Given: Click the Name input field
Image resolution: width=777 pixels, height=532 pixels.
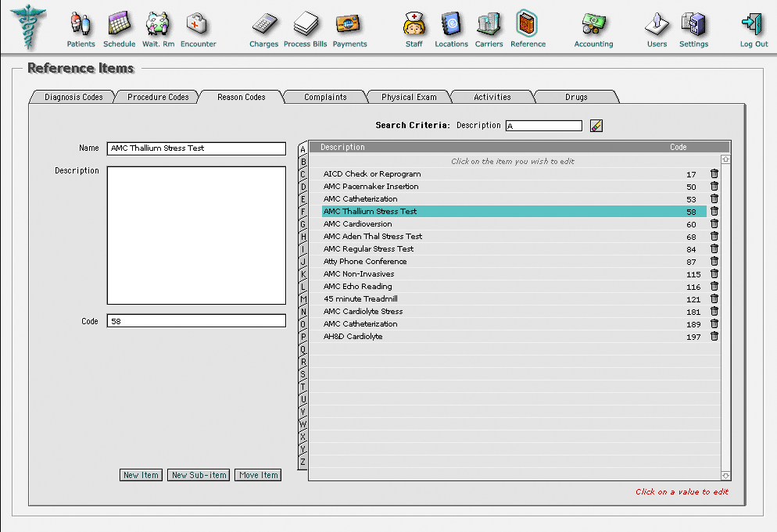Looking at the screenshot, I should tap(197, 148).
